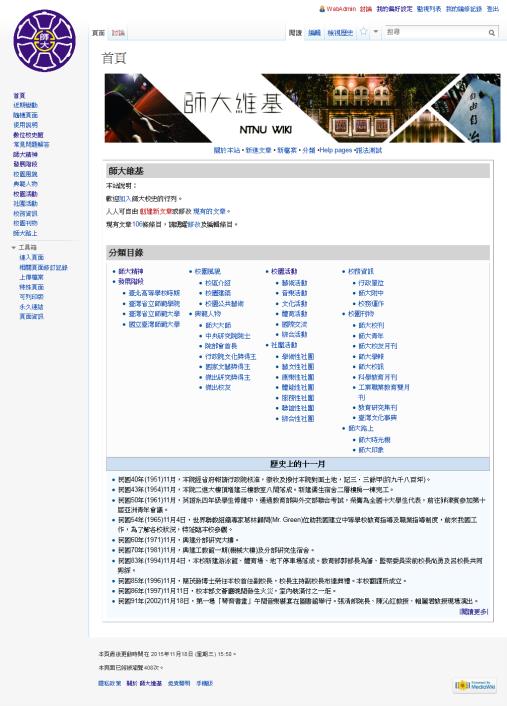Add page to watchlist with star icon
The image size is (507, 706).
(364, 32)
